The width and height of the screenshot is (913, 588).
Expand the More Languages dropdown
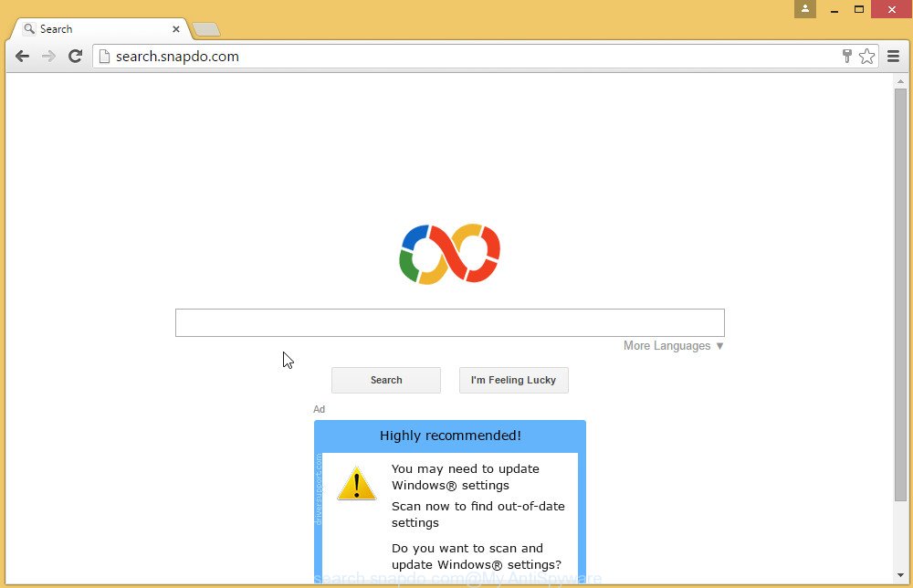click(674, 346)
